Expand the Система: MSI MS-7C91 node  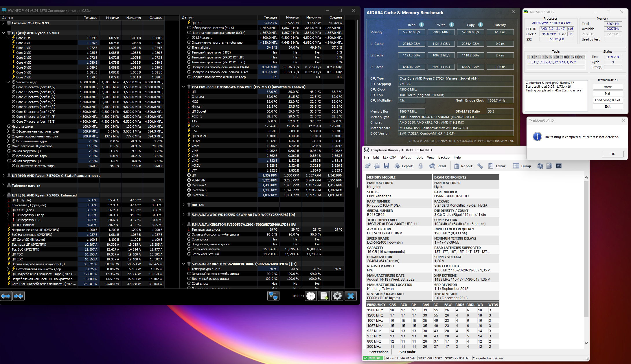click(3, 23)
